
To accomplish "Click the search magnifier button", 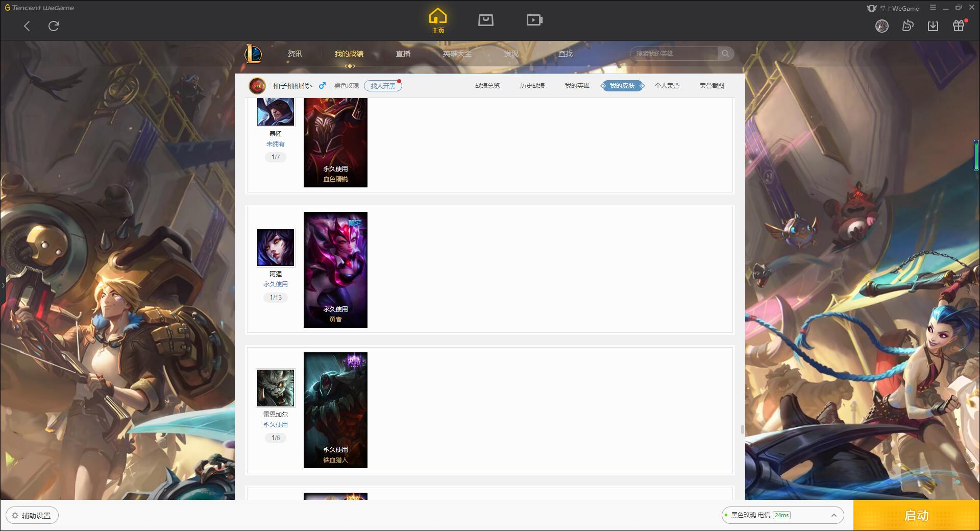I will (x=725, y=54).
